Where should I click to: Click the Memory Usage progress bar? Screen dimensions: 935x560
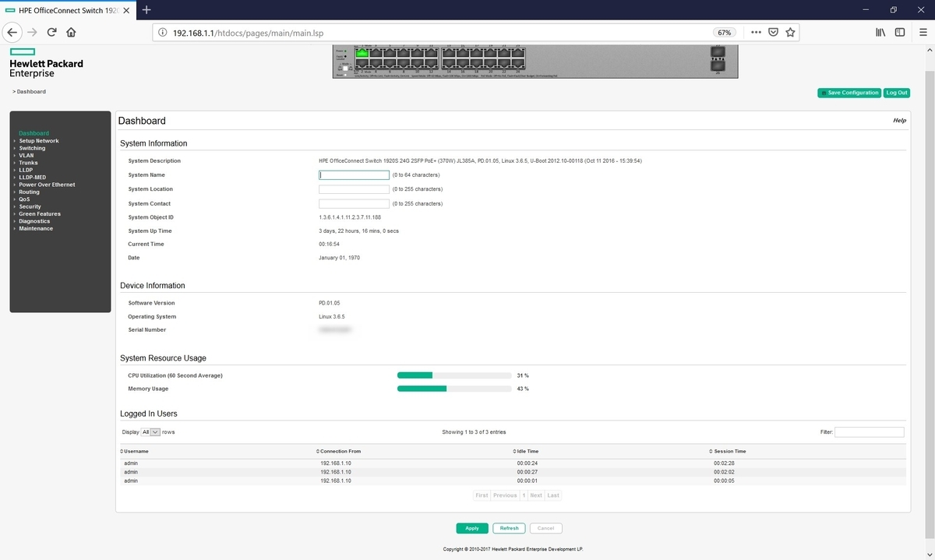[455, 389]
